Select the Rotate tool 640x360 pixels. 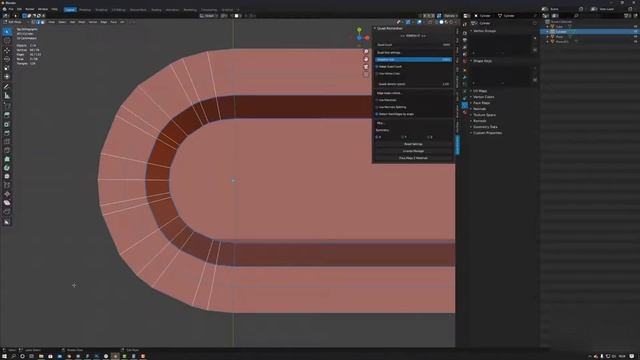(7, 59)
